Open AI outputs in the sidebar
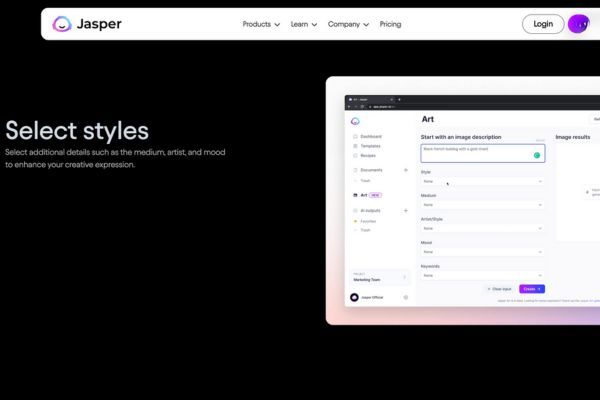 tap(367, 211)
